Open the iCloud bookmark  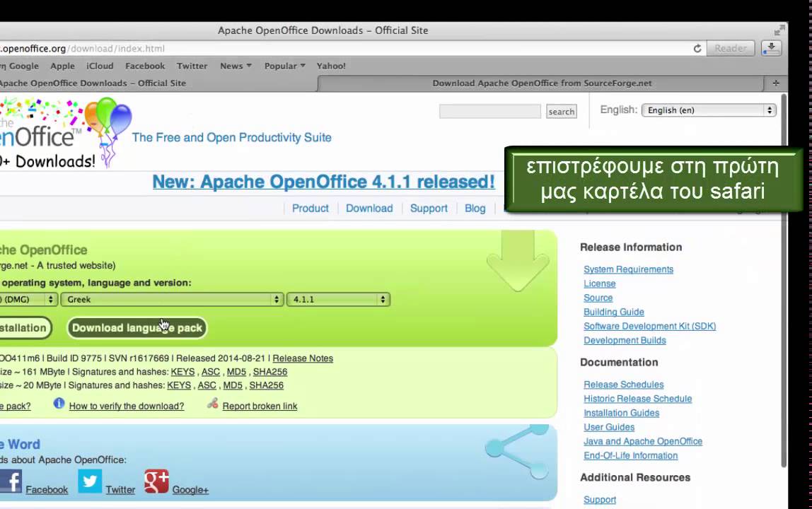tap(100, 66)
